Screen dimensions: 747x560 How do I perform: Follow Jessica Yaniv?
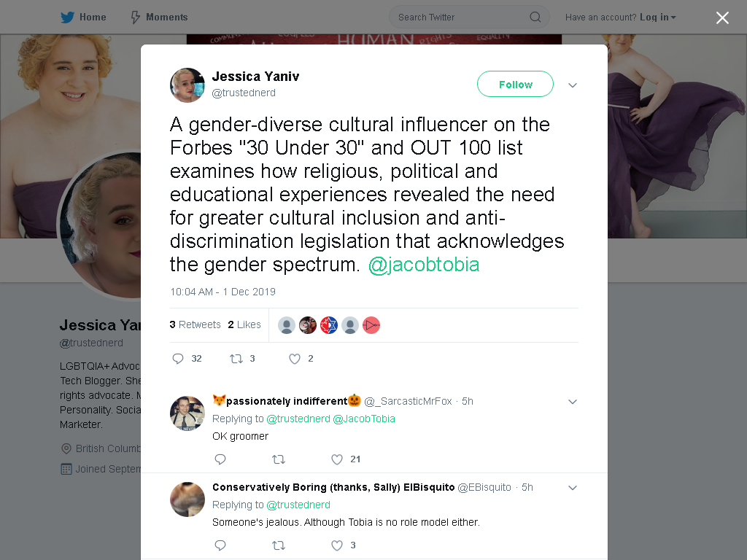tap(515, 85)
